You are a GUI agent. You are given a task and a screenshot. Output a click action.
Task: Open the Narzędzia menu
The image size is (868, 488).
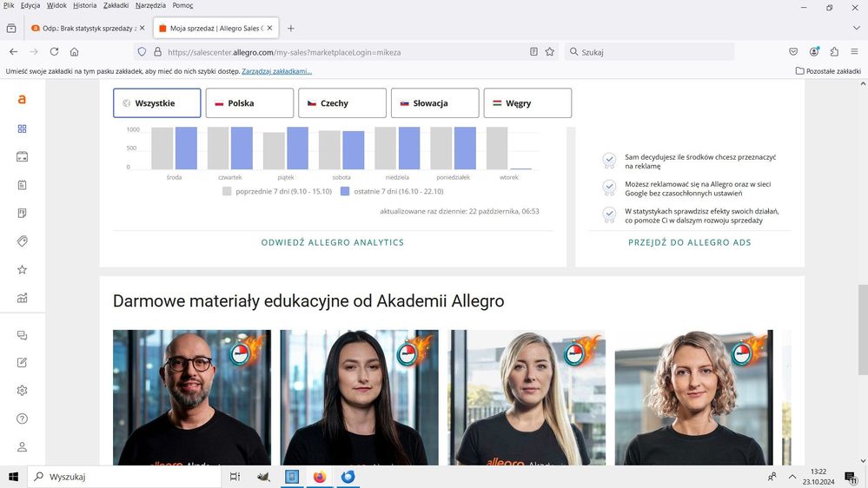[150, 5]
